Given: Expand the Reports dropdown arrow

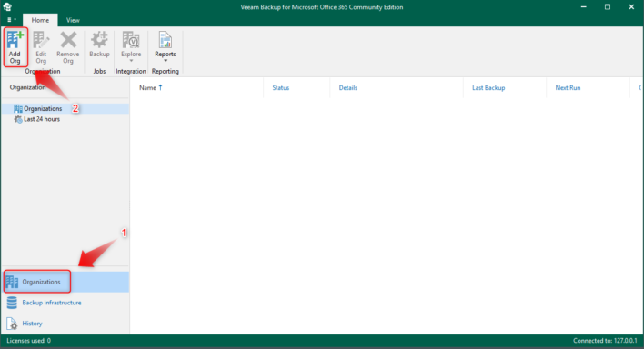Looking at the screenshot, I should [x=166, y=61].
